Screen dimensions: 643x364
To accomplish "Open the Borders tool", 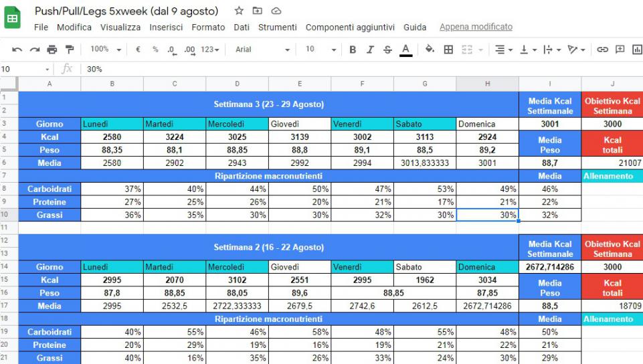I will tap(448, 50).
